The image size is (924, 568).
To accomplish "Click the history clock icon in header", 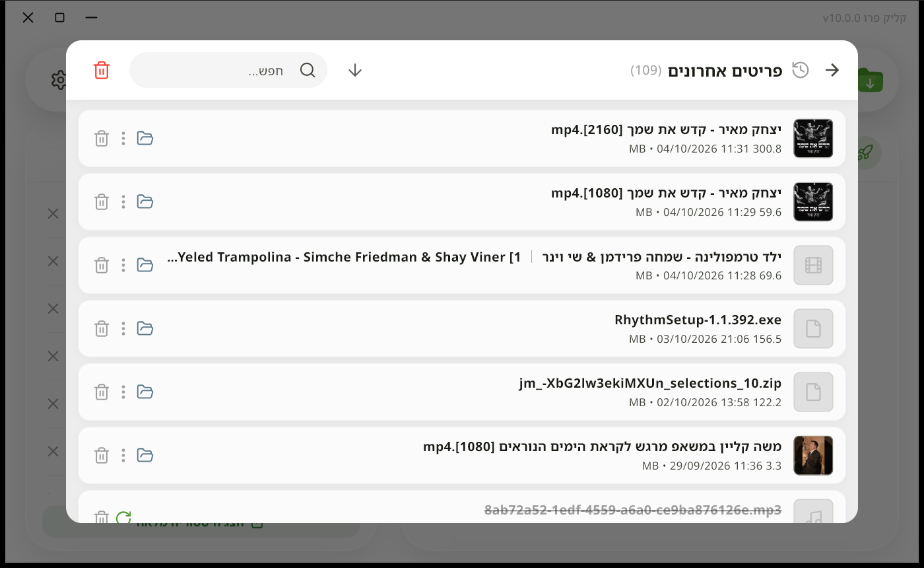I will pos(801,70).
